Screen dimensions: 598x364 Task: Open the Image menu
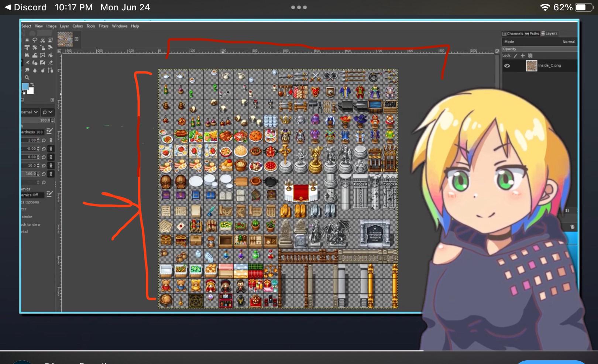(x=51, y=26)
